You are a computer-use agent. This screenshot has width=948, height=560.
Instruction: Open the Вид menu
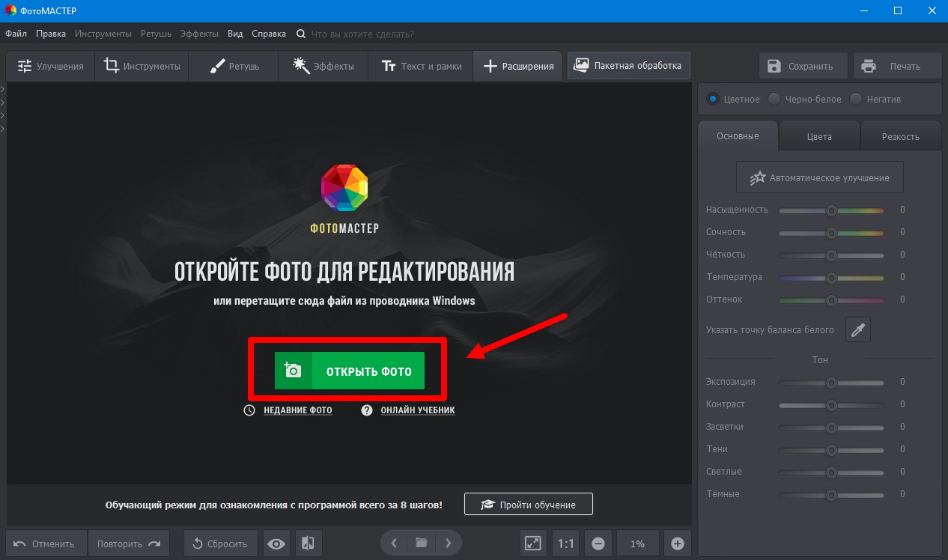[x=235, y=34]
